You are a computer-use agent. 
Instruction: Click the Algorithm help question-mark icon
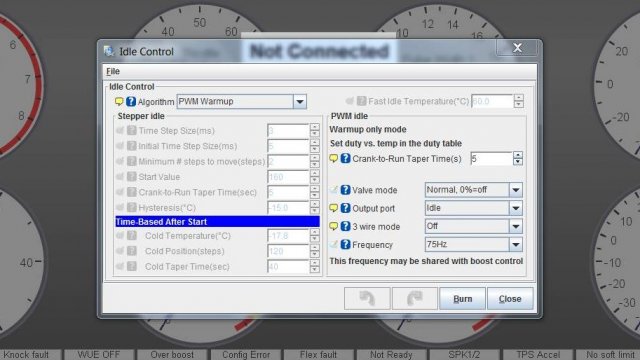tap(131, 102)
